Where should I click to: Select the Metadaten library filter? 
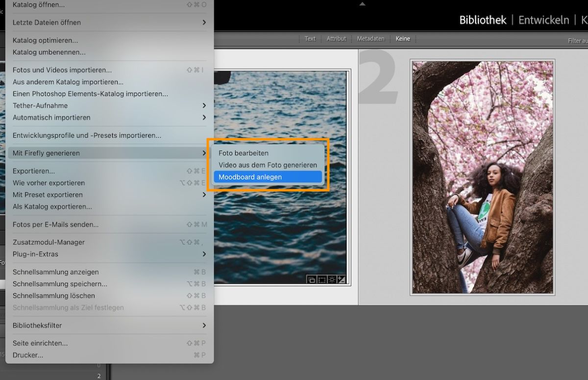click(x=370, y=39)
